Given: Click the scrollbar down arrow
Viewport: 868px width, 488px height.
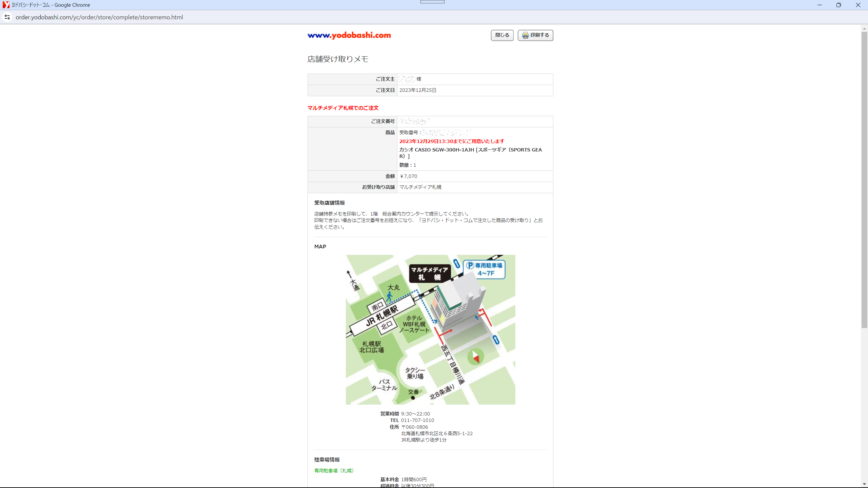Looking at the screenshot, I should pos(865,484).
